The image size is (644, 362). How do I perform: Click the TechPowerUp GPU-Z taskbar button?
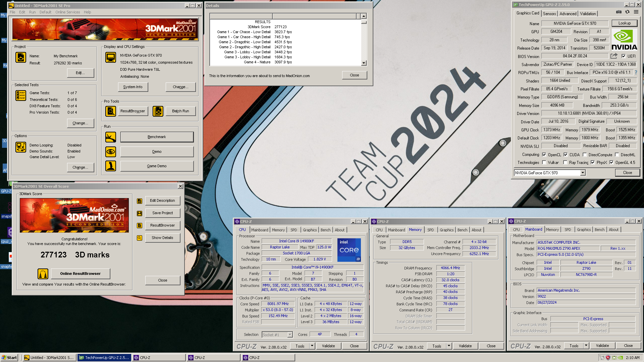pos(104,358)
